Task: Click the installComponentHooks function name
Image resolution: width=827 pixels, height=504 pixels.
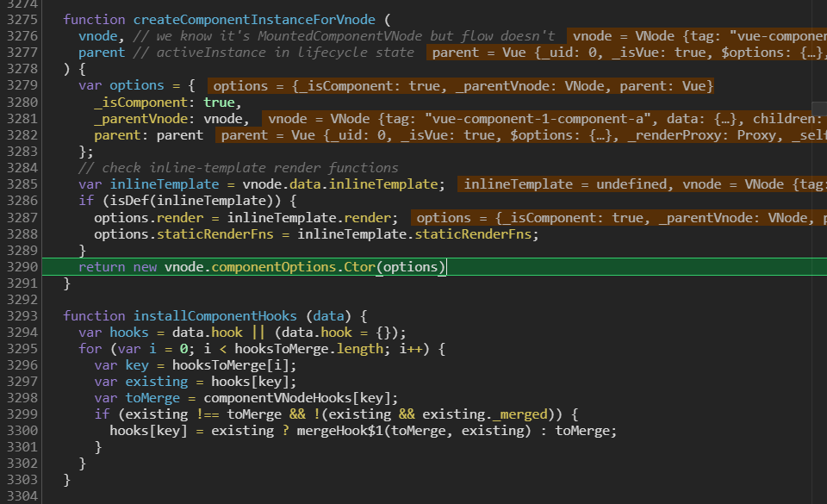Action: pyautogui.click(x=215, y=316)
